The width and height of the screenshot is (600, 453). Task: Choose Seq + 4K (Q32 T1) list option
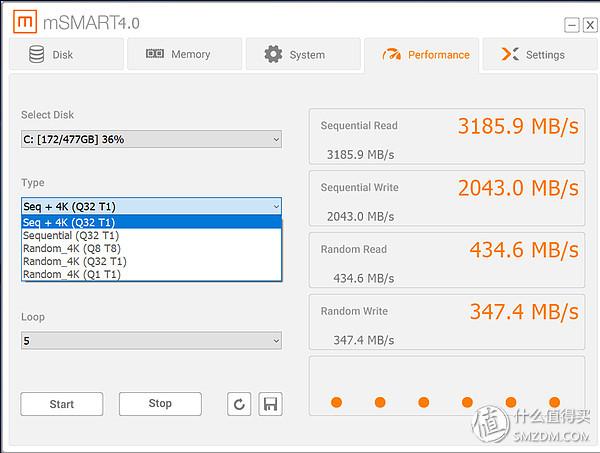pyautogui.click(x=152, y=222)
